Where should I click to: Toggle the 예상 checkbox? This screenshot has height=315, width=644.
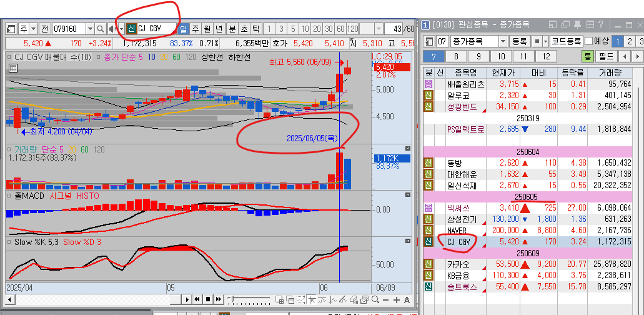(588, 41)
